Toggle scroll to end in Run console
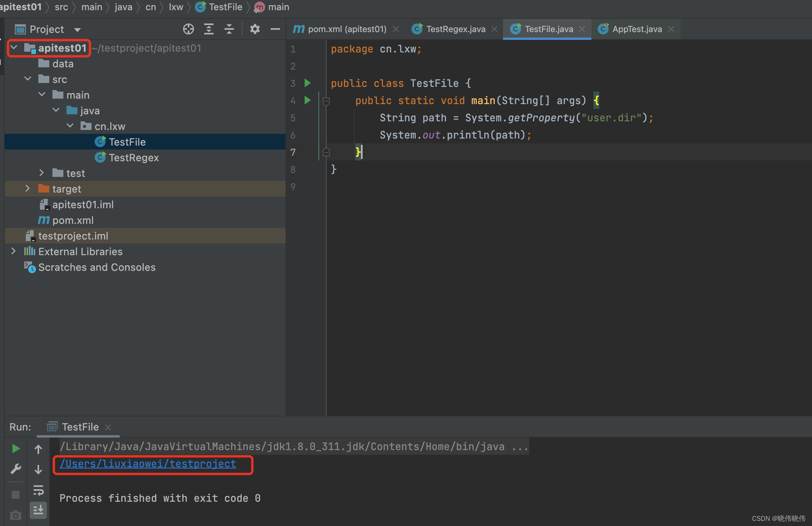This screenshot has width=812, height=526. click(x=38, y=510)
